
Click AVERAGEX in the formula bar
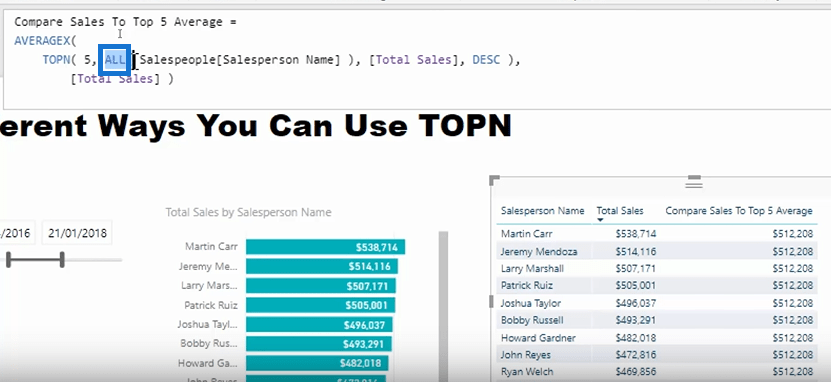tap(42, 41)
